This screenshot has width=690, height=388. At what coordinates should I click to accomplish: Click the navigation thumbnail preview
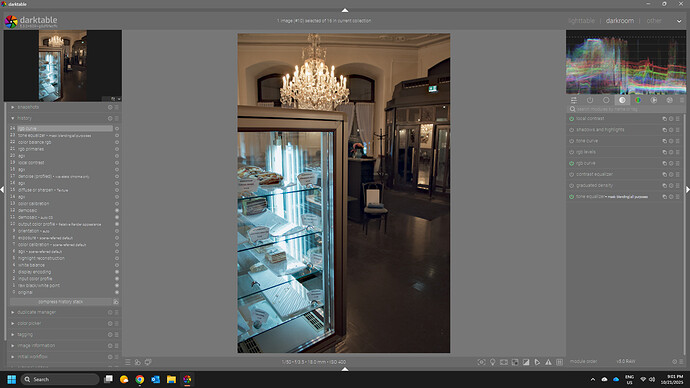[62, 66]
